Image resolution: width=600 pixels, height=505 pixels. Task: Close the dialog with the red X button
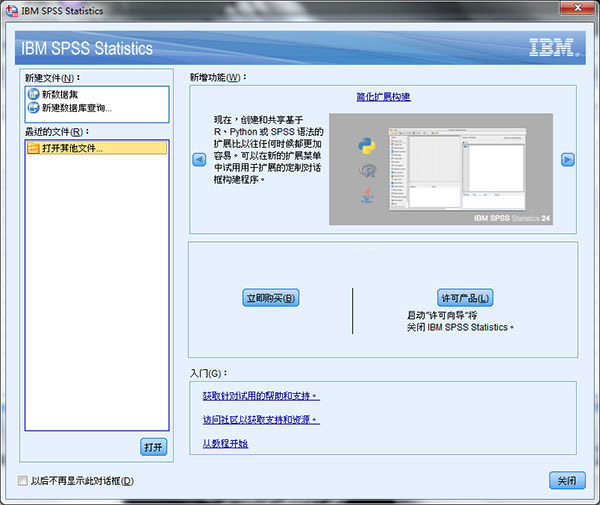577,8
